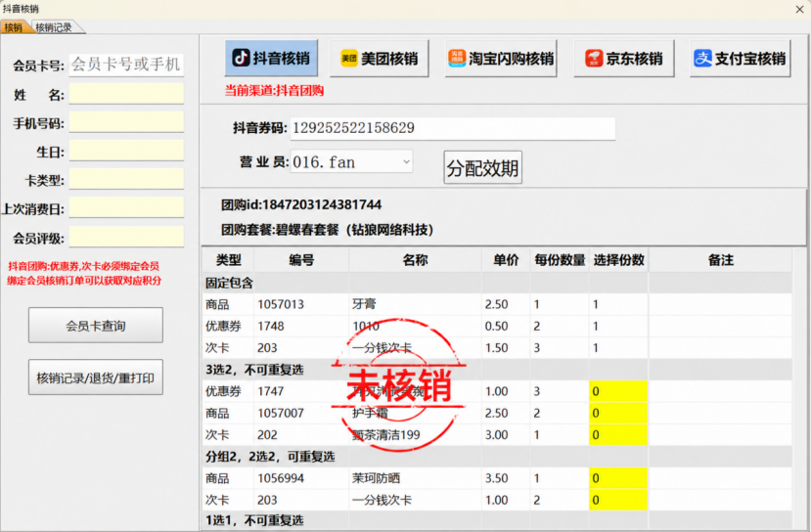The image size is (811, 532).
Task: Click the 抖音券码 code field
Action: [453, 128]
